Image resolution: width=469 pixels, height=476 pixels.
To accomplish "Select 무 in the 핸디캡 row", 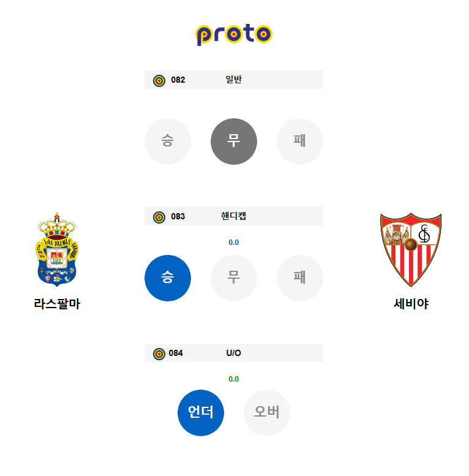I will tap(234, 278).
